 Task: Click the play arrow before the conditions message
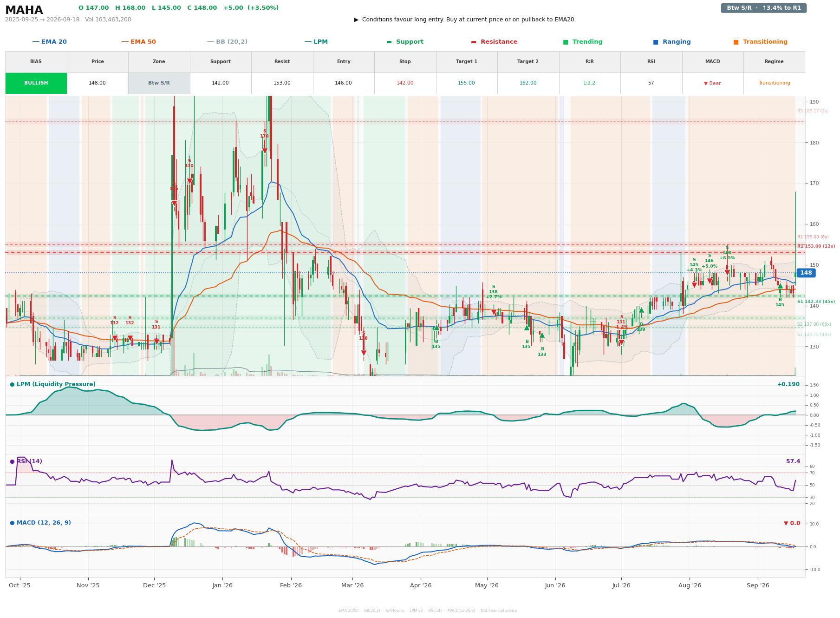pos(356,20)
